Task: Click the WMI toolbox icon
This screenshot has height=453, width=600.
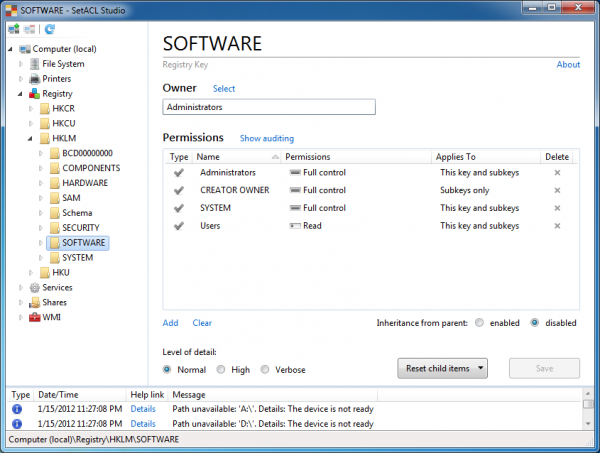Action: (x=34, y=317)
